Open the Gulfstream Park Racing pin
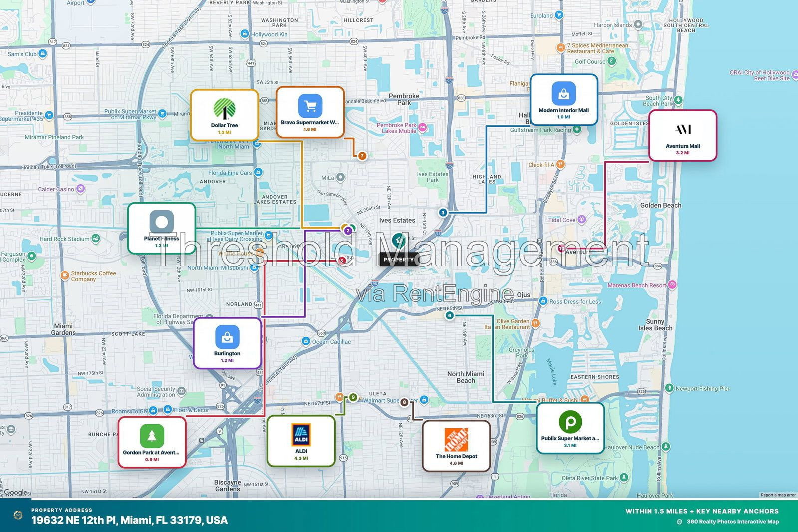This screenshot has width=798, height=532. coord(577,129)
